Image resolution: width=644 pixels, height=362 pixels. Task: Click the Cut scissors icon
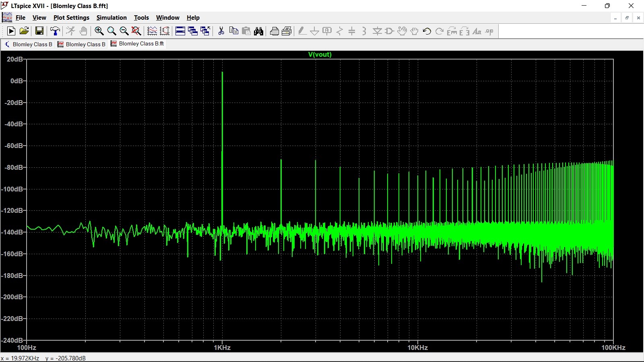[221, 31]
